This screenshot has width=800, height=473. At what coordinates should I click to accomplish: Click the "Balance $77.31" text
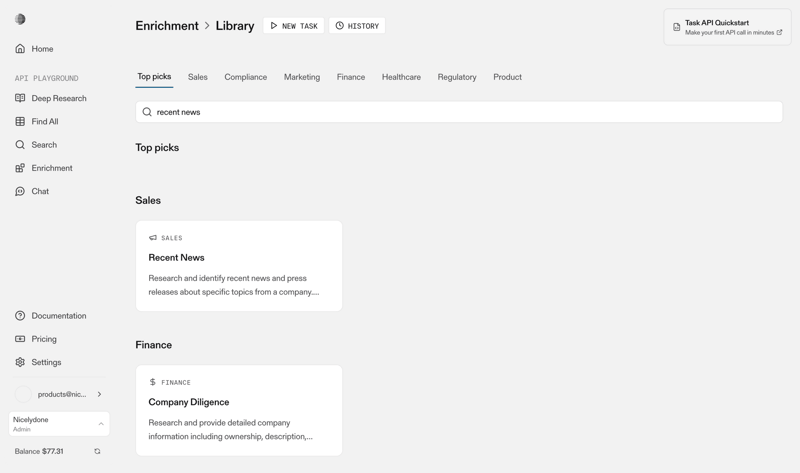pos(39,451)
